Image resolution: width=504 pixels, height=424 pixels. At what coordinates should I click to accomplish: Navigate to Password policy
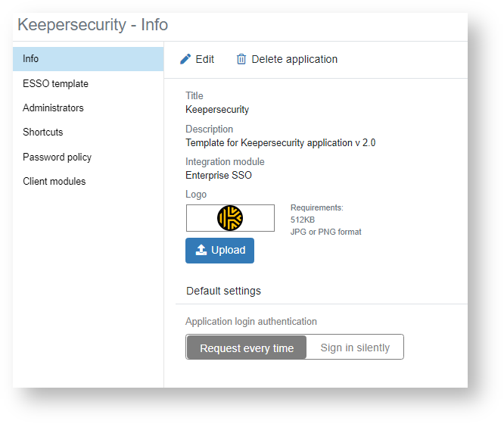pyautogui.click(x=57, y=157)
